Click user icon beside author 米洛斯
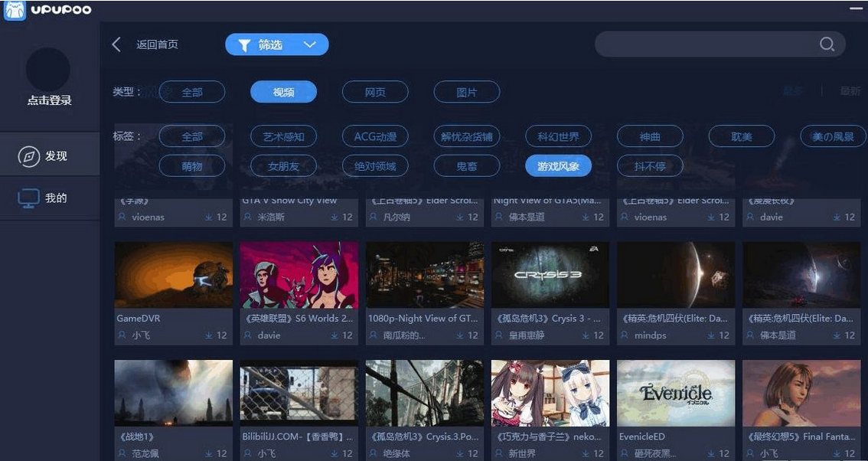 click(247, 217)
